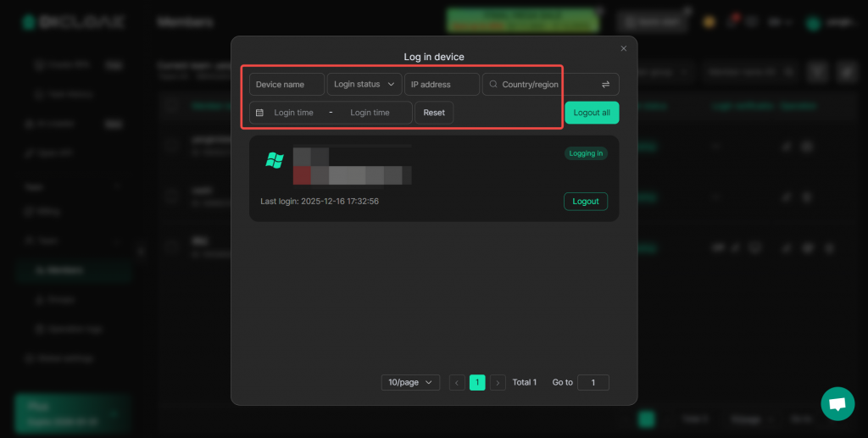Go to the next page arrow
The width and height of the screenshot is (868, 438).
pyautogui.click(x=498, y=383)
